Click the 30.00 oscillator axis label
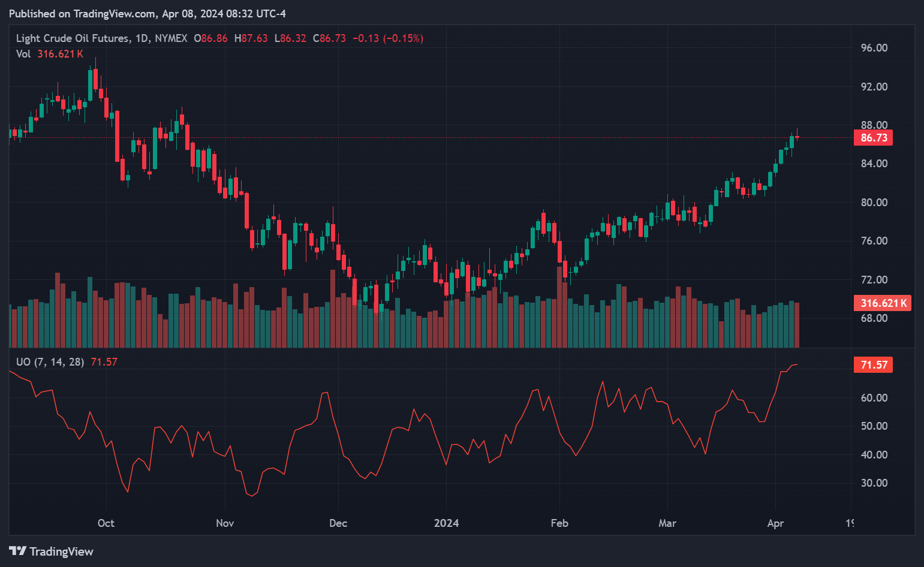Screen dimensions: 924x567 (874, 483)
